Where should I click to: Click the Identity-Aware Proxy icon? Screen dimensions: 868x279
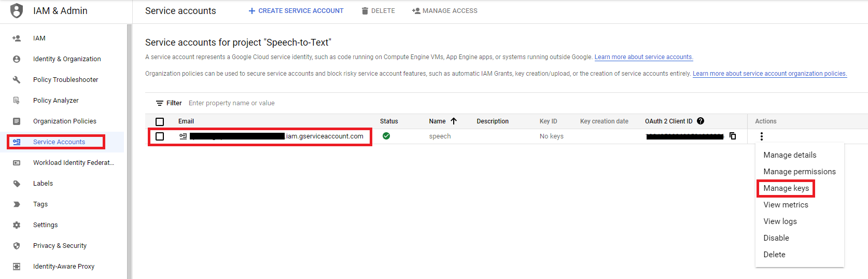[17, 267]
